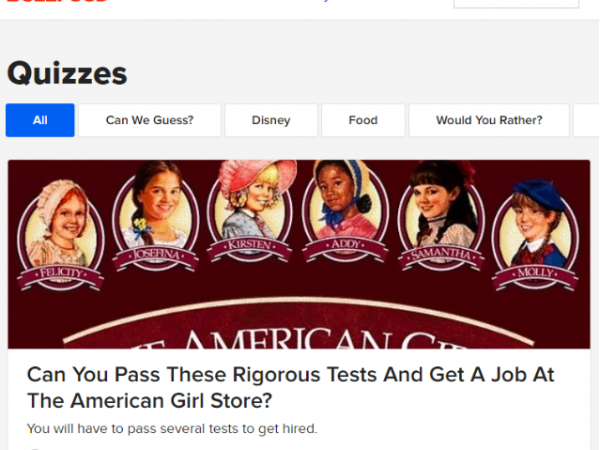Choose the Would You Rather? tab
The image size is (600, 450).
coord(489,120)
